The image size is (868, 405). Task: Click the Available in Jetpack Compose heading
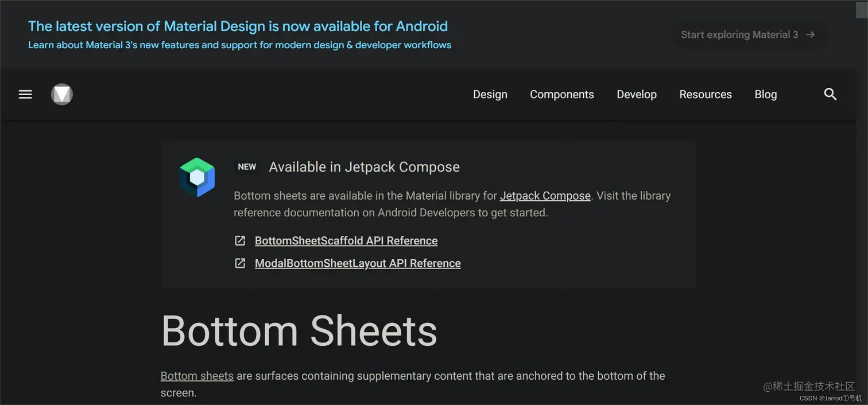coord(365,167)
